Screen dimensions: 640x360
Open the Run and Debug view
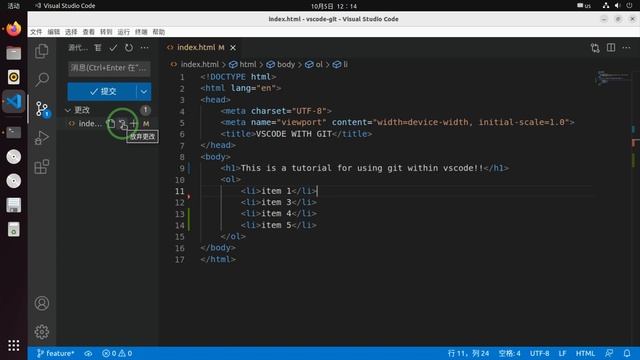point(42,138)
